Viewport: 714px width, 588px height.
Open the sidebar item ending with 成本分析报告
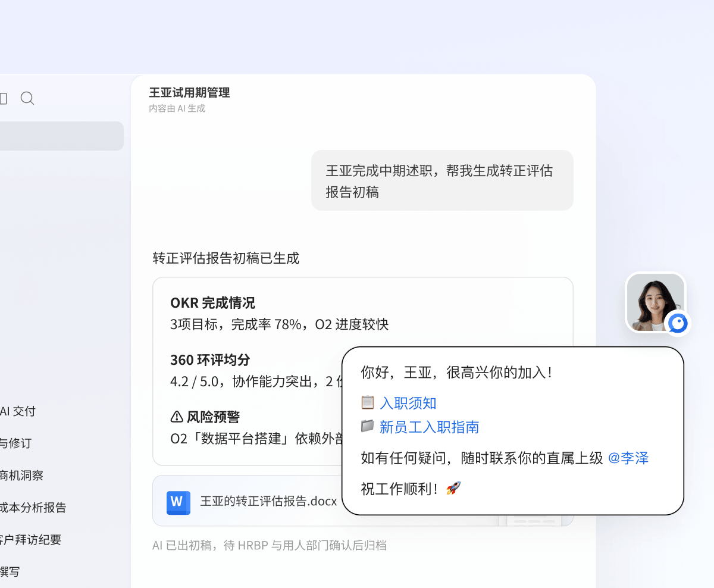[33, 508]
